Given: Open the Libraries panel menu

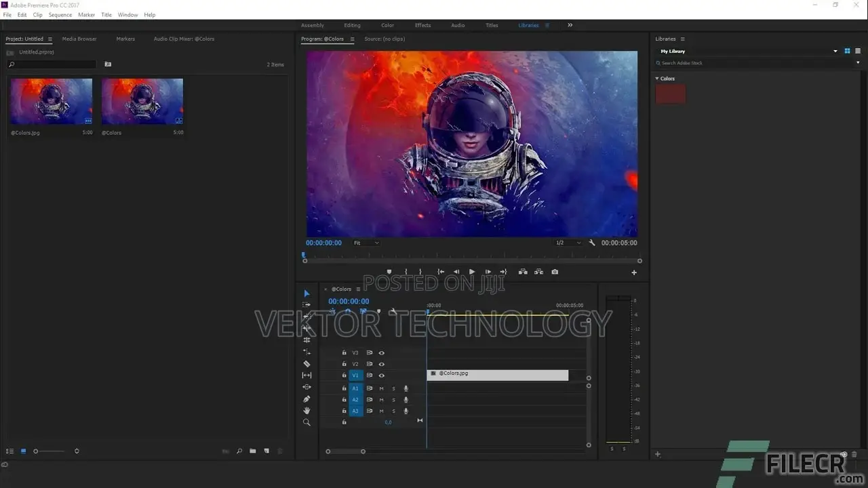Looking at the screenshot, I should 682,39.
